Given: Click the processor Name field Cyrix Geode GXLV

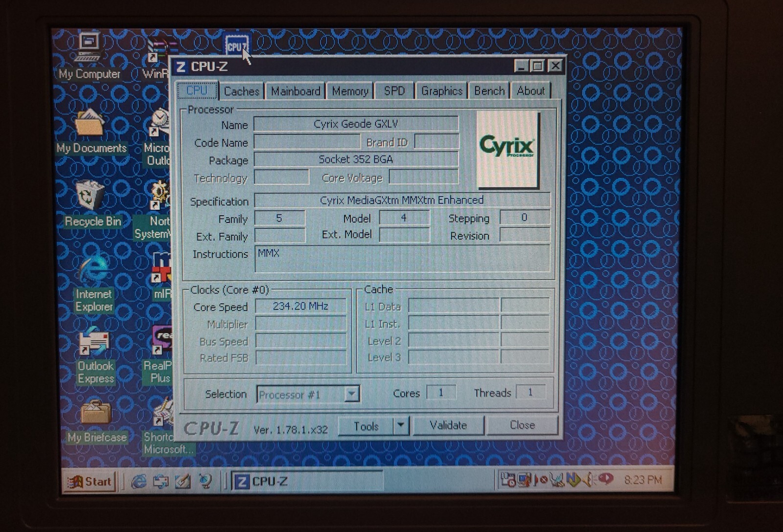Looking at the screenshot, I should pos(356,124).
